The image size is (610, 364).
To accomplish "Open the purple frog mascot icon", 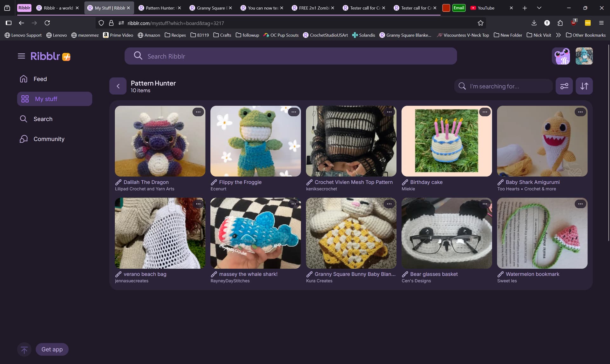I will [x=562, y=56].
